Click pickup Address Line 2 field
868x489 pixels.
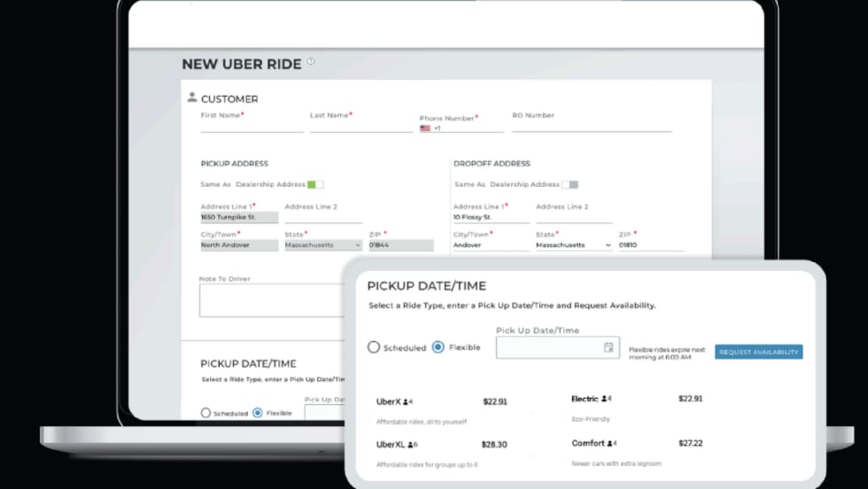pyautogui.click(x=323, y=217)
